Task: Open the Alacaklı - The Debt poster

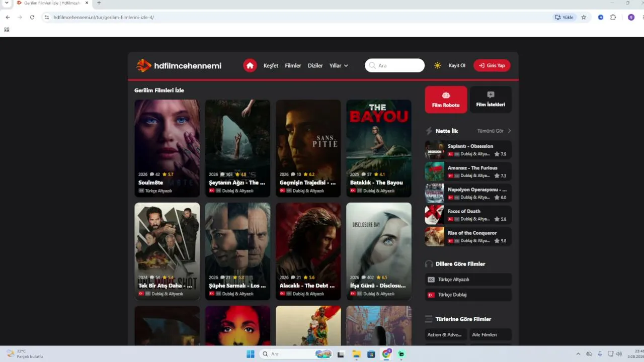Action: point(308,251)
